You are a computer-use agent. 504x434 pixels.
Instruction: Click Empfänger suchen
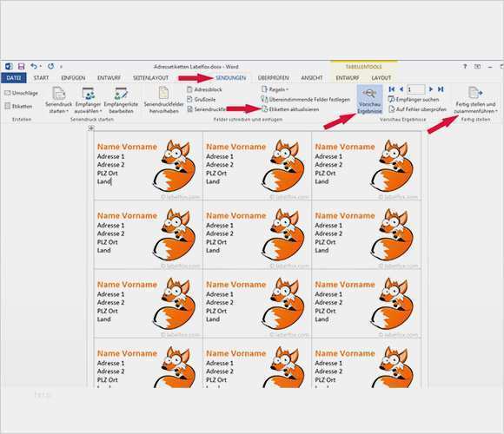[414, 100]
